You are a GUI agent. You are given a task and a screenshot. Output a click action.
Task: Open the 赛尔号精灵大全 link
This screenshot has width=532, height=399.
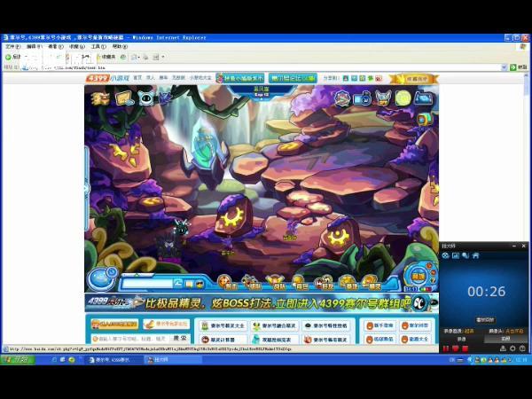pyautogui.click(x=223, y=325)
